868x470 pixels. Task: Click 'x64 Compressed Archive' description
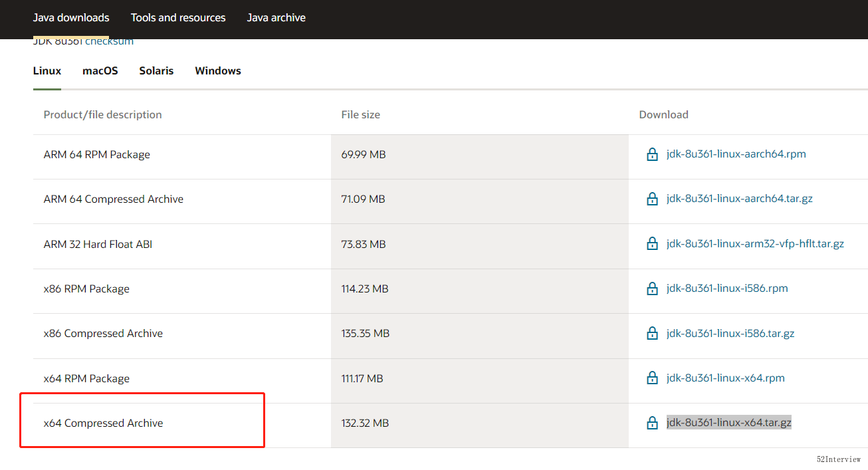103,423
